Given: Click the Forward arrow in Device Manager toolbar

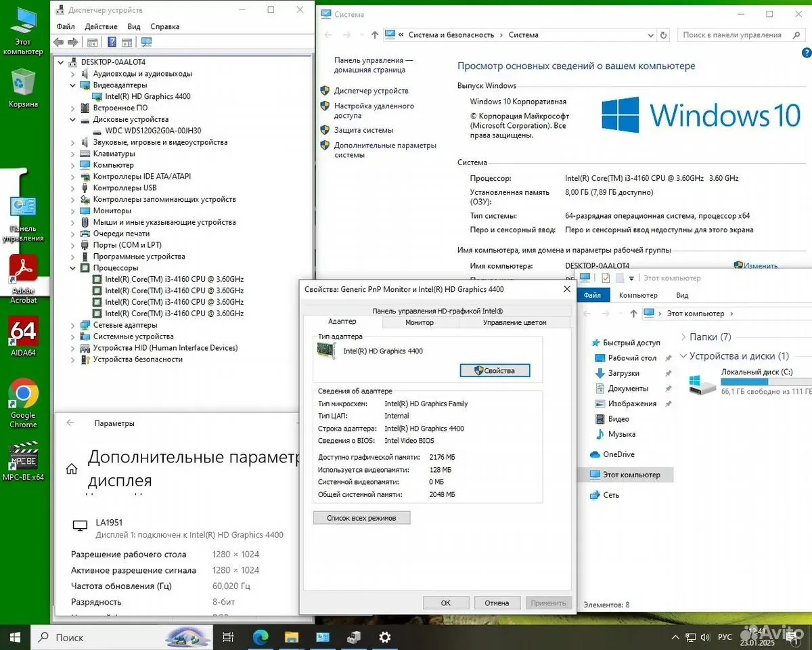Looking at the screenshot, I should coord(72,42).
